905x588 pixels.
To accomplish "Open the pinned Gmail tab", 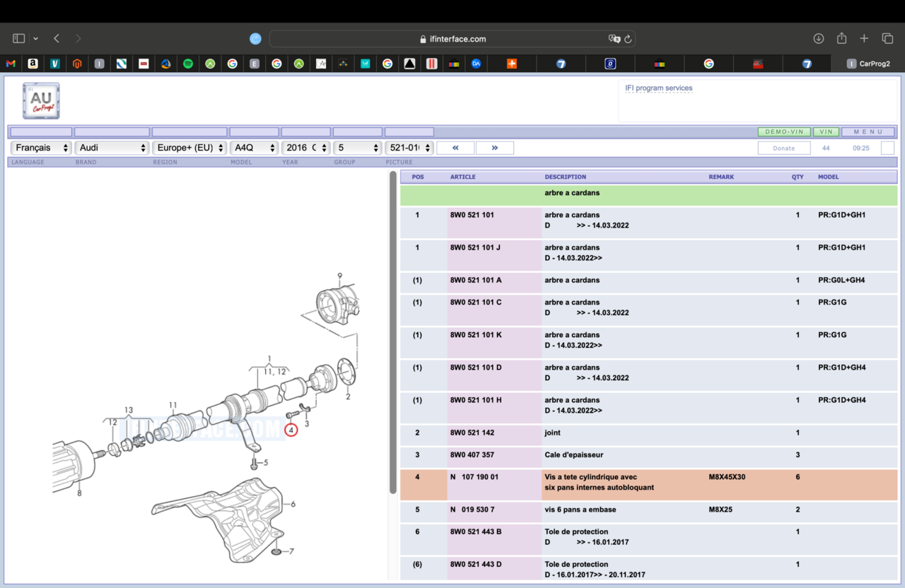I will coord(11,64).
